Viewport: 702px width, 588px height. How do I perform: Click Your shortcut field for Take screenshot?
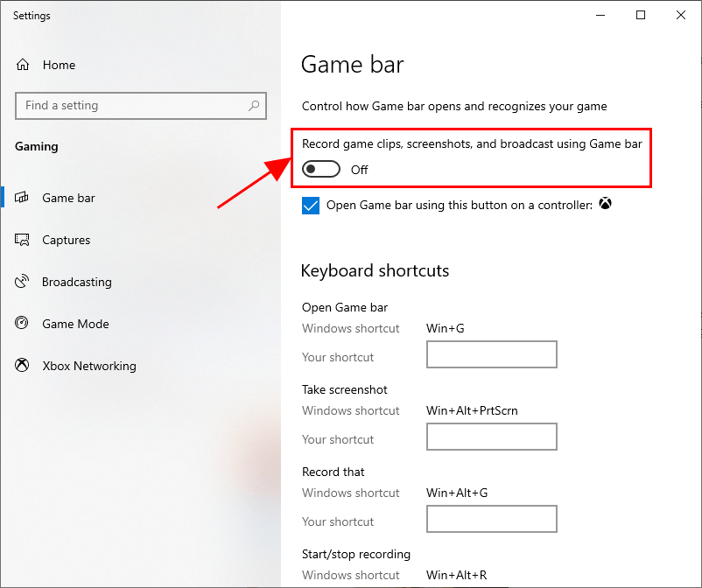(x=492, y=437)
